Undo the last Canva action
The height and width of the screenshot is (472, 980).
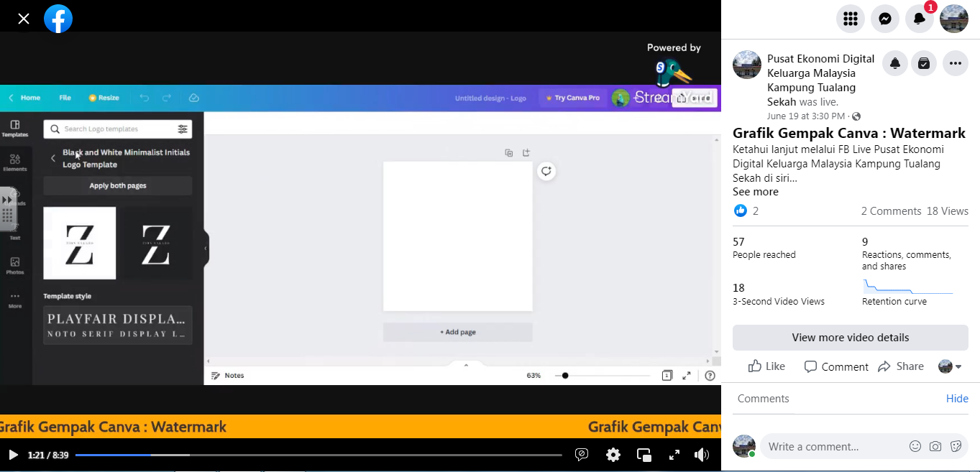145,98
